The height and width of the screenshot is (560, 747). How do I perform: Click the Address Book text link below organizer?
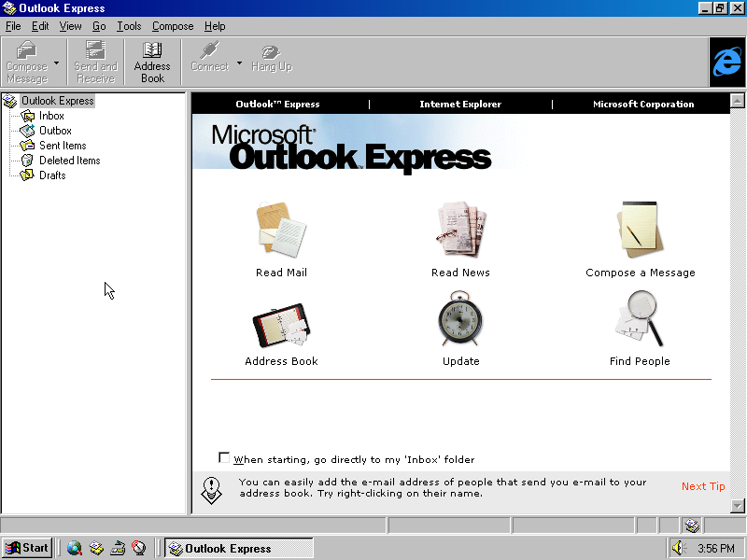(x=281, y=361)
